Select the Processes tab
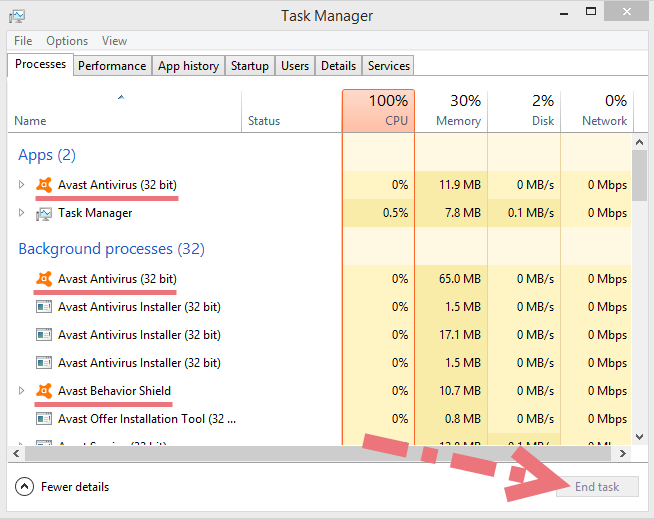 40,64
